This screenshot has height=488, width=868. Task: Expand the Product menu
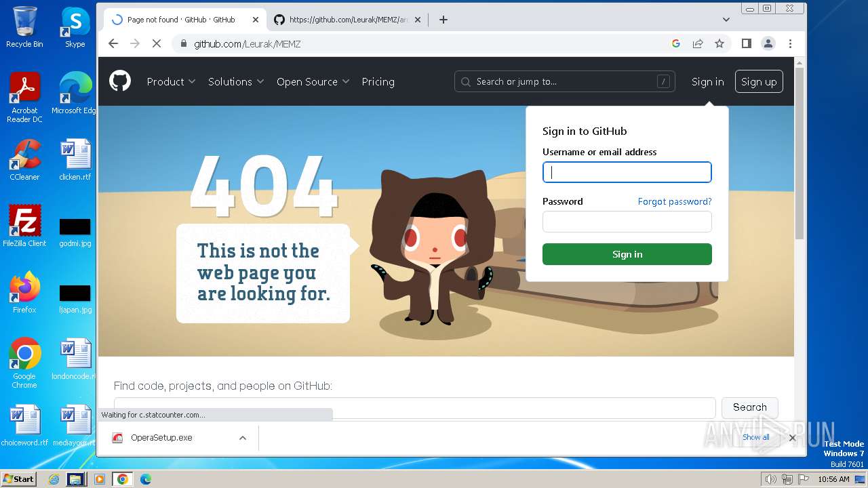coord(171,81)
